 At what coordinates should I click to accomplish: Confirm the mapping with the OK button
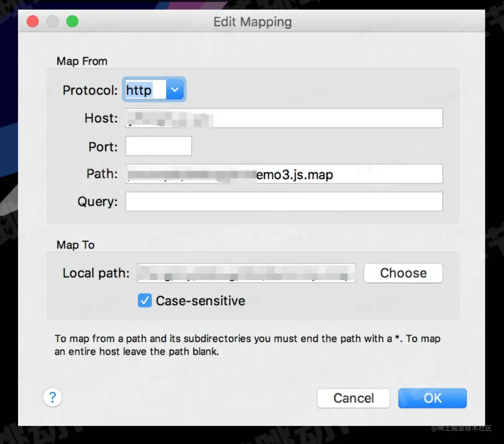pos(432,398)
